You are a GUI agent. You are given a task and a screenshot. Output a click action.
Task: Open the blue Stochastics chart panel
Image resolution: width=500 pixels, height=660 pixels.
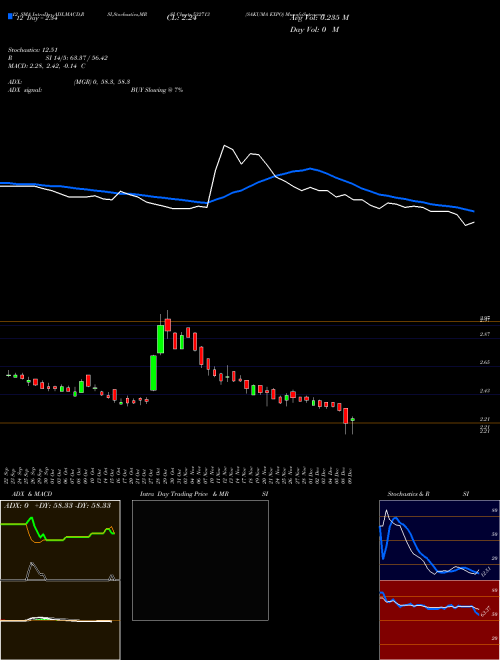(x=439, y=540)
